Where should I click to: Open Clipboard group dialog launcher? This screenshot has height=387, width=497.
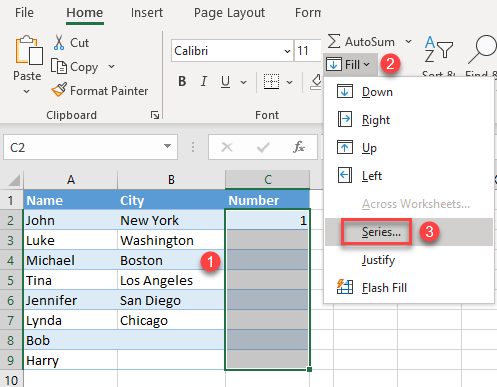click(155, 115)
